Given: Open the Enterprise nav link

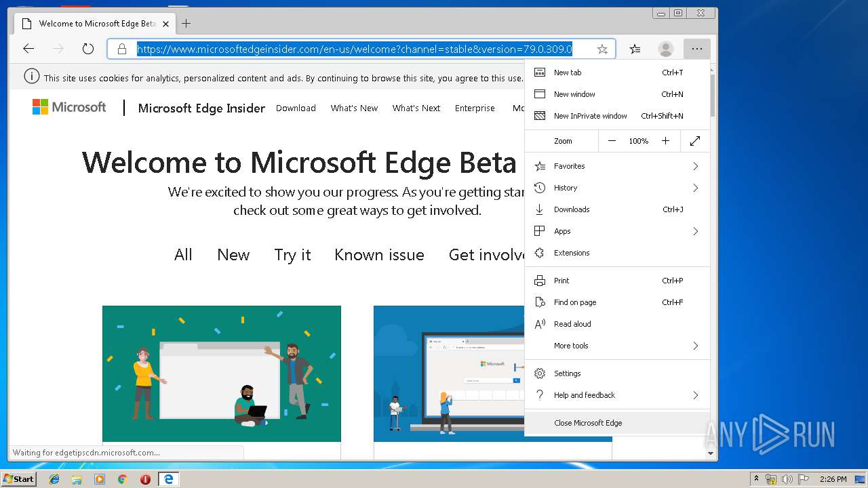Looking at the screenshot, I should pos(475,108).
